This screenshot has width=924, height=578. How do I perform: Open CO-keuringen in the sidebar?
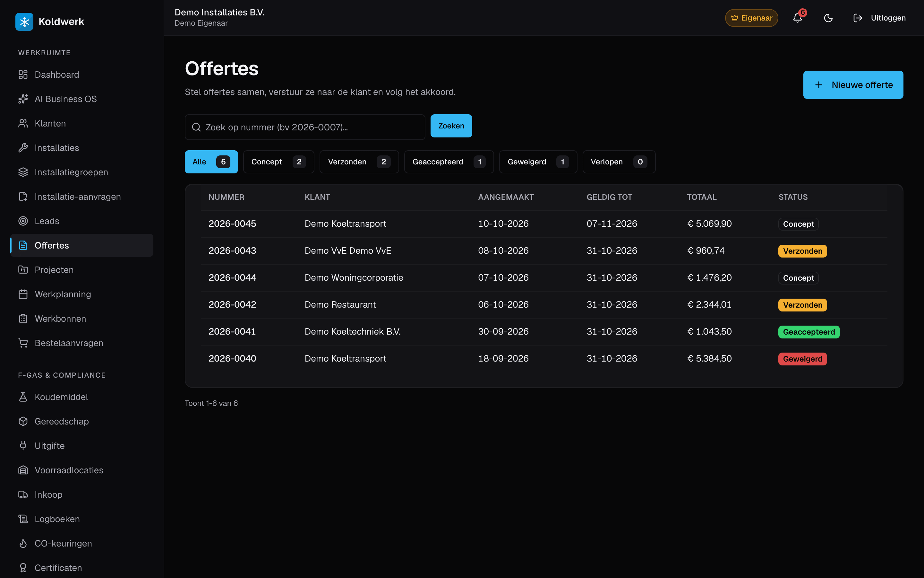[82, 544]
